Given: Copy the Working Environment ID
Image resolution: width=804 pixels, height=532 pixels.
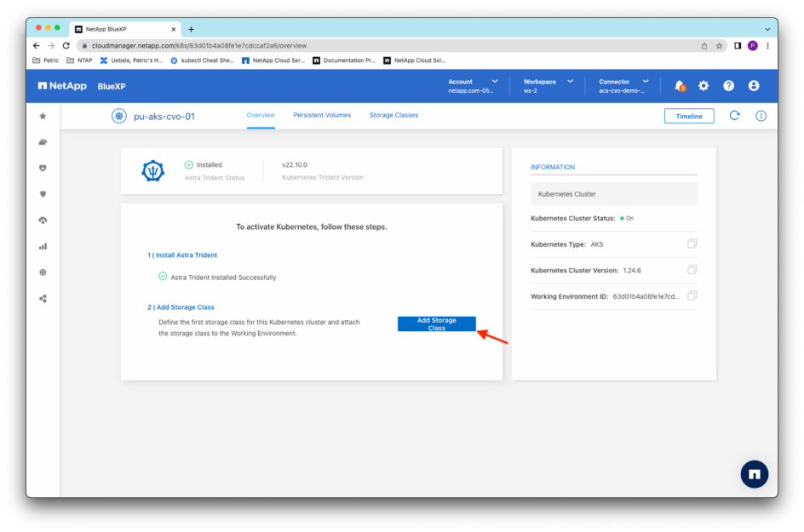Looking at the screenshot, I should coord(692,296).
